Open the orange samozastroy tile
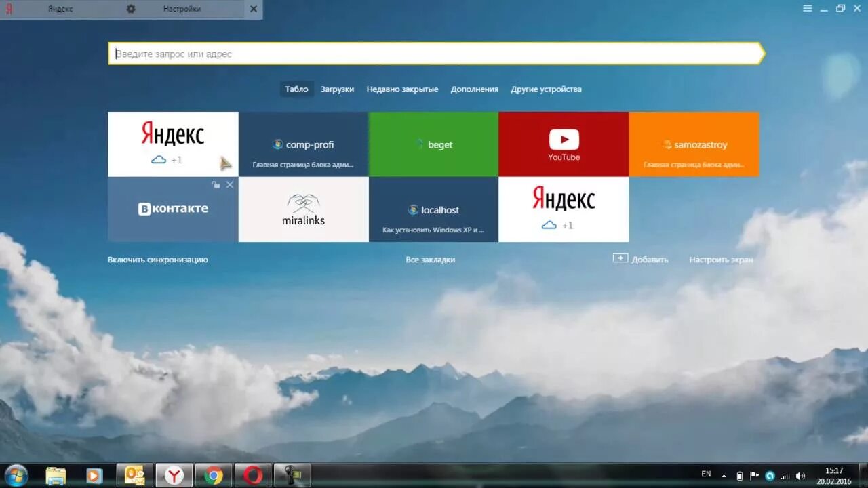Screen dimensions: 868x488 (694, 144)
